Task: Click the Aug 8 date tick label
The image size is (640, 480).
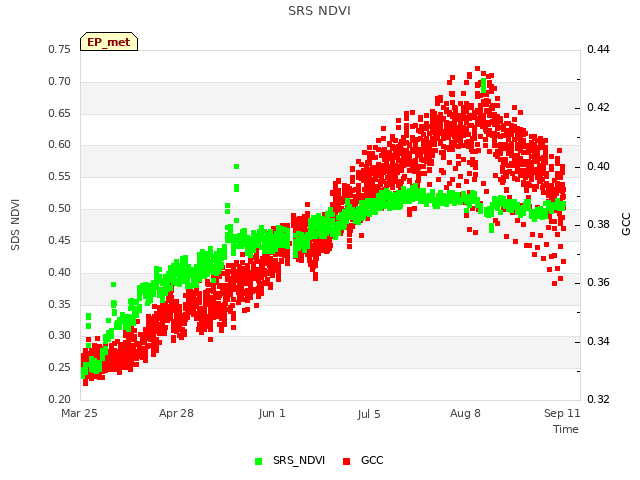Action: coord(465,413)
